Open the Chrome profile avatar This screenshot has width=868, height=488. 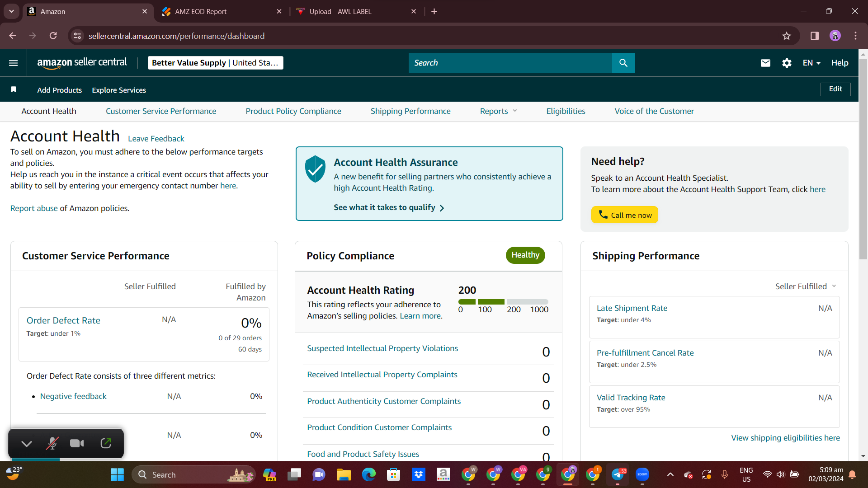[x=835, y=36]
